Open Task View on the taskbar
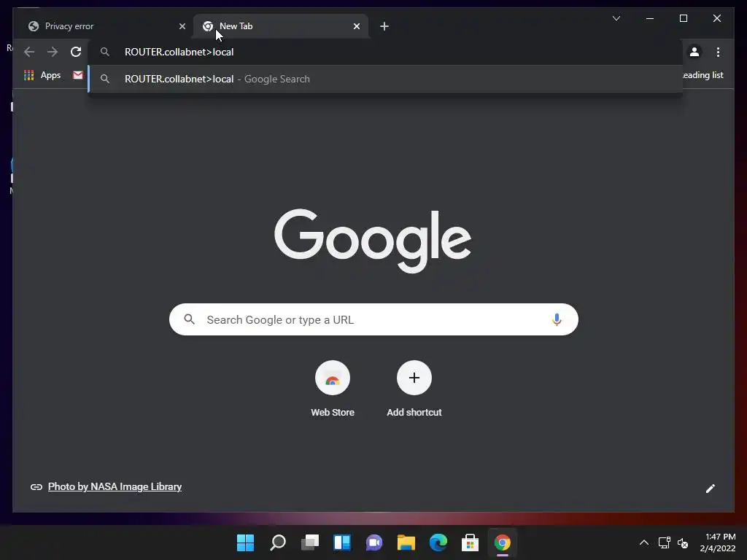 pyautogui.click(x=309, y=542)
